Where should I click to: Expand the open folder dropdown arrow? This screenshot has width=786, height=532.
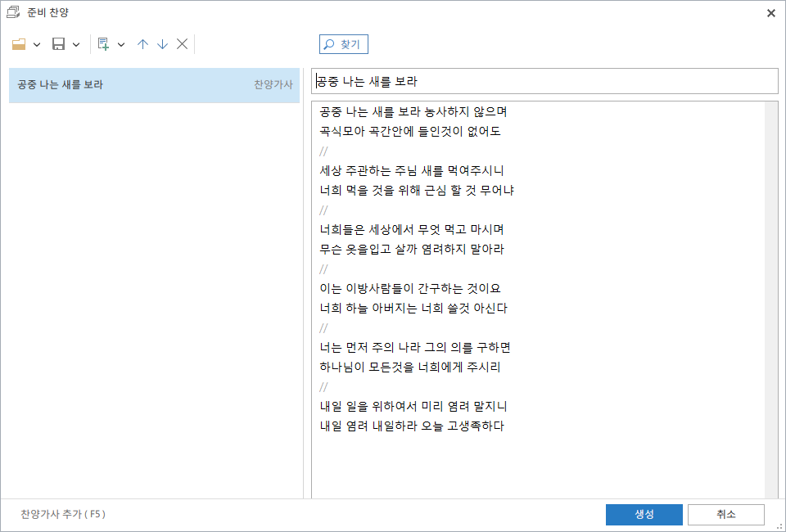pos(37,44)
